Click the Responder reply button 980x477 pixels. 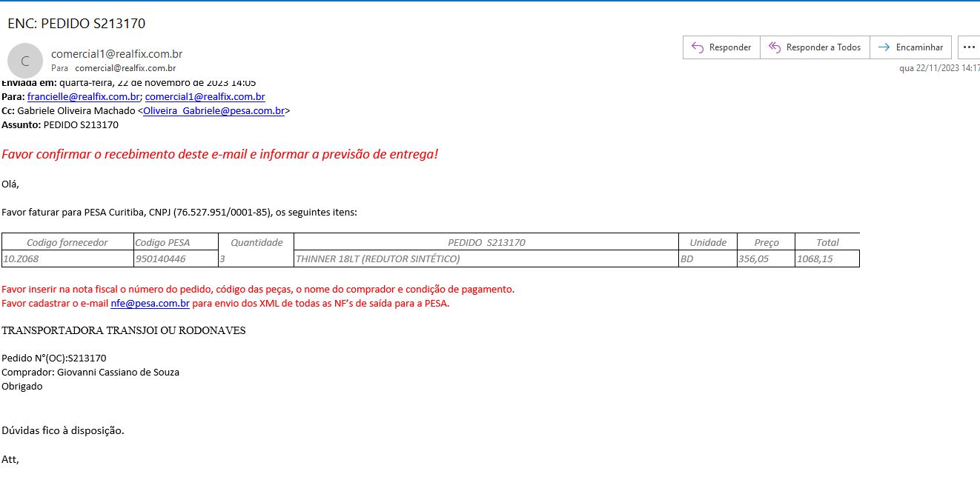721,47
